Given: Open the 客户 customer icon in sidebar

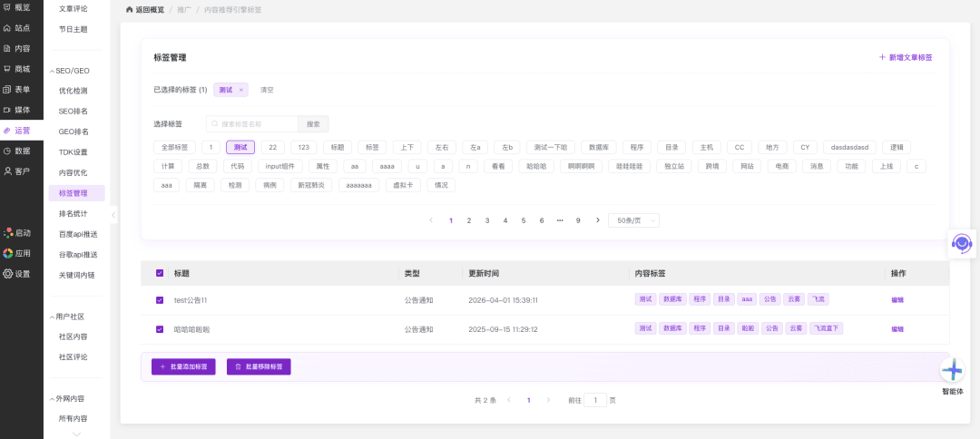Looking at the screenshot, I should coord(7,171).
